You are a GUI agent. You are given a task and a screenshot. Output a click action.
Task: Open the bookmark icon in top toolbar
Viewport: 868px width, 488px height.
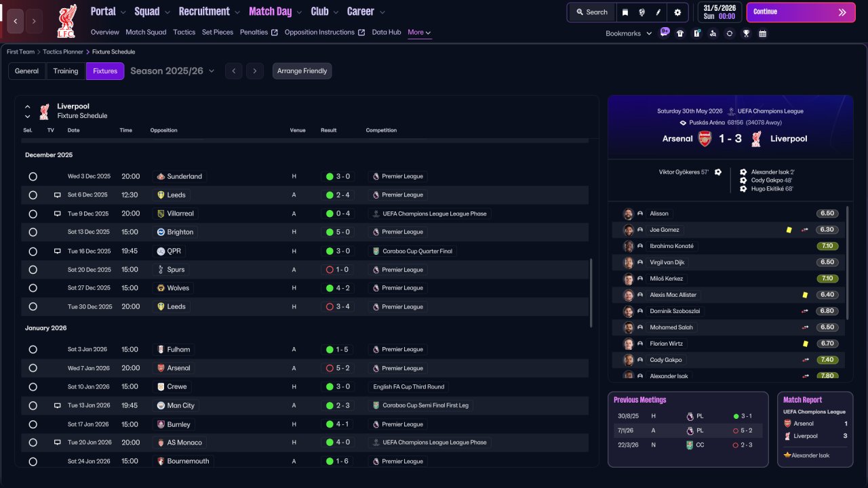coord(625,12)
